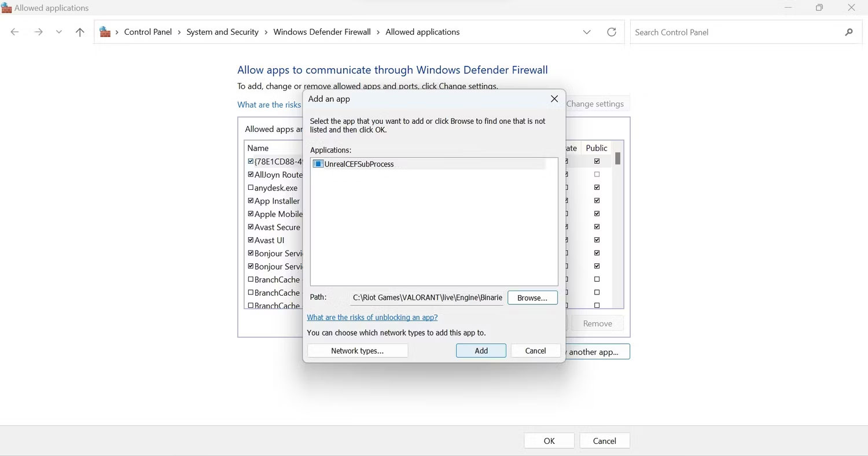Open the recent locations dropdown arrow
The image size is (868, 456).
point(59,32)
